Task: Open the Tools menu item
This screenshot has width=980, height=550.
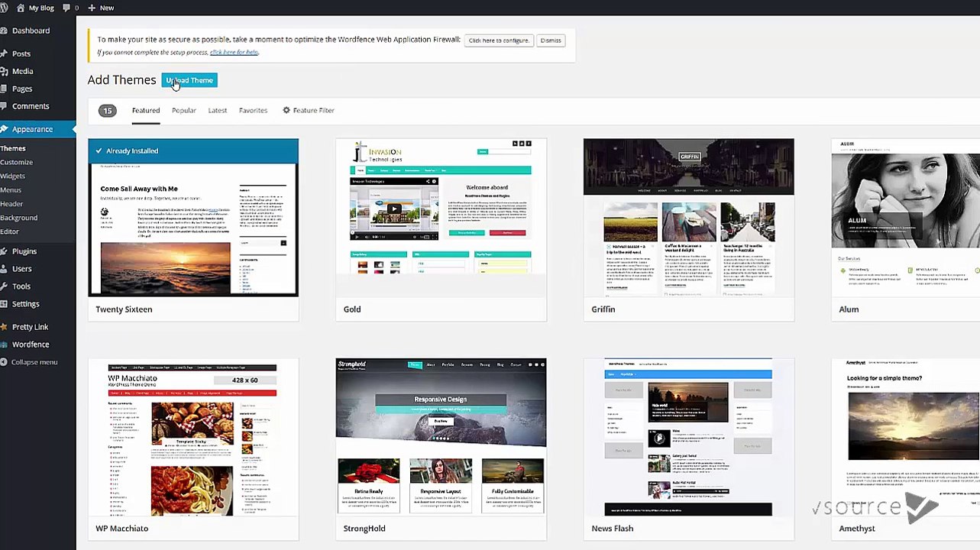Action: [x=21, y=286]
